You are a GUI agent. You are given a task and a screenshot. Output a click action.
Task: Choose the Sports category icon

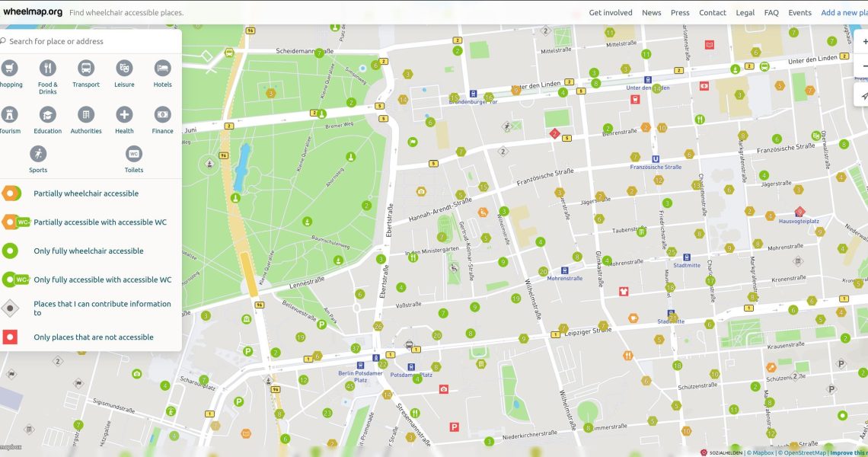[38, 154]
